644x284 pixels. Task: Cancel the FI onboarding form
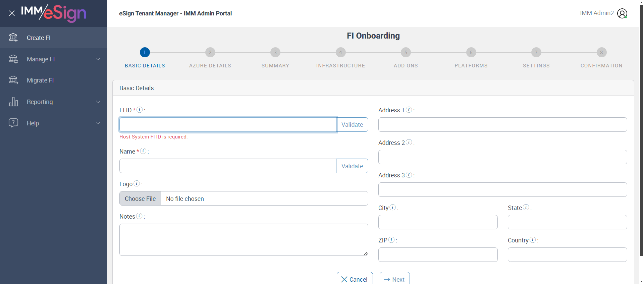355,279
